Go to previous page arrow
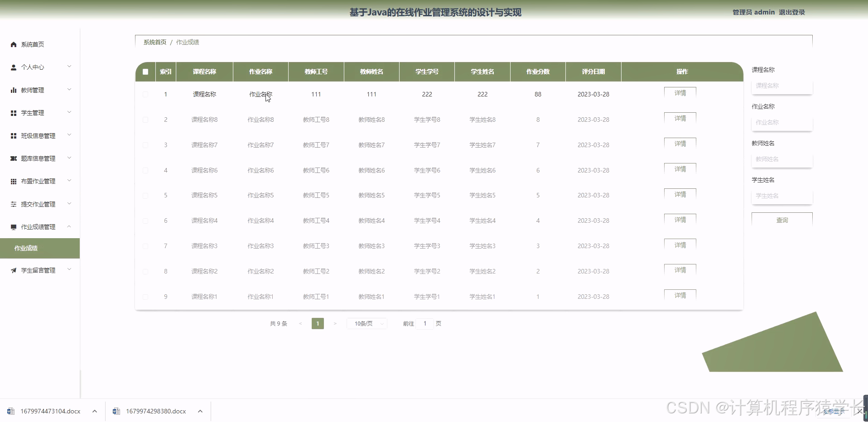Image resolution: width=868 pixels, height=422 pixels. 300,323
